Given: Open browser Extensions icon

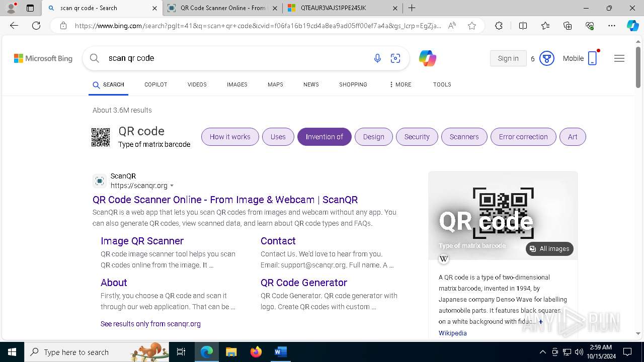Looking at the screenshot, I should click(499, 26).
